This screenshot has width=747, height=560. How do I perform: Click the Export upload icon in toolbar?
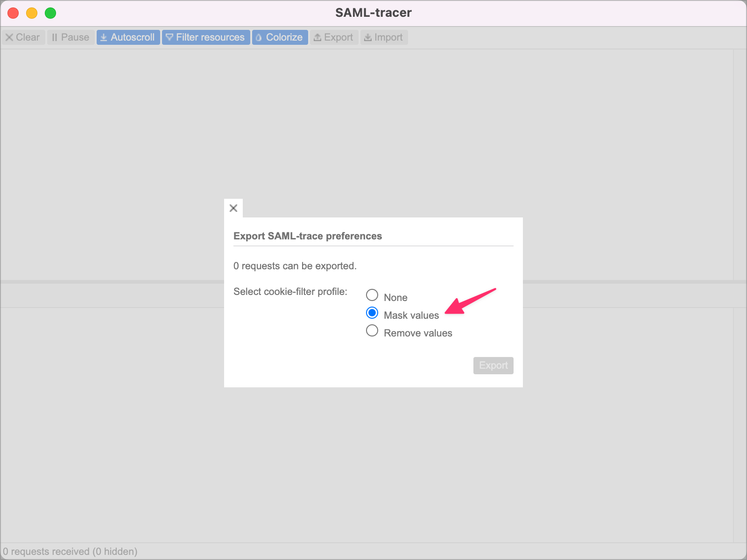318,37
